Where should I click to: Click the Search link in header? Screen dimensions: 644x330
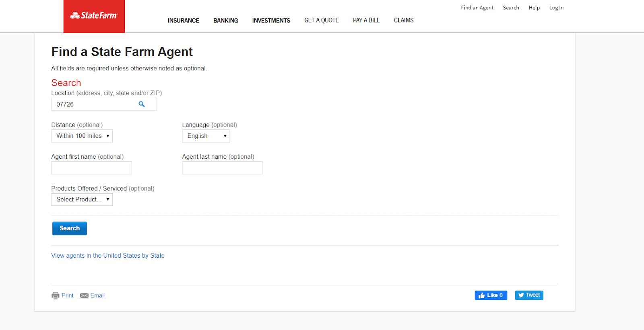(x=511, y=8)
